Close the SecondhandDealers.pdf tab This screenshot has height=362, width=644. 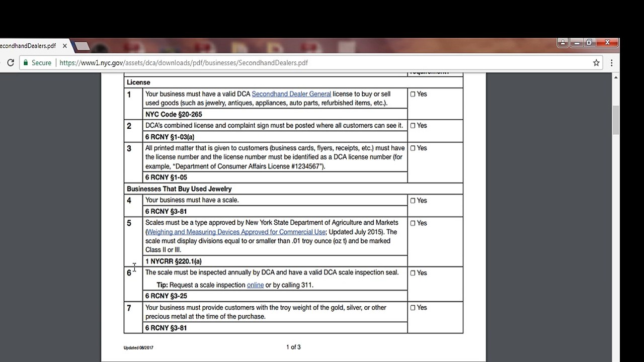click(x=65, y=46)
